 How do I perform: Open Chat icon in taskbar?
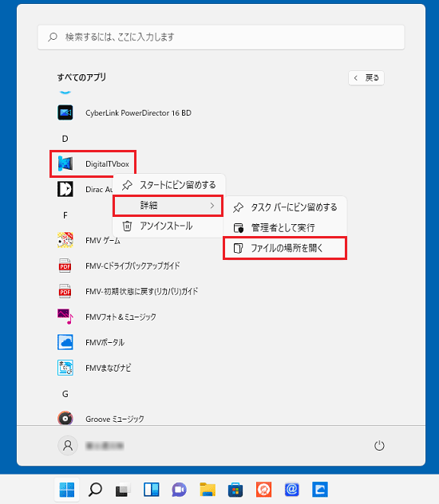(179, 490)
